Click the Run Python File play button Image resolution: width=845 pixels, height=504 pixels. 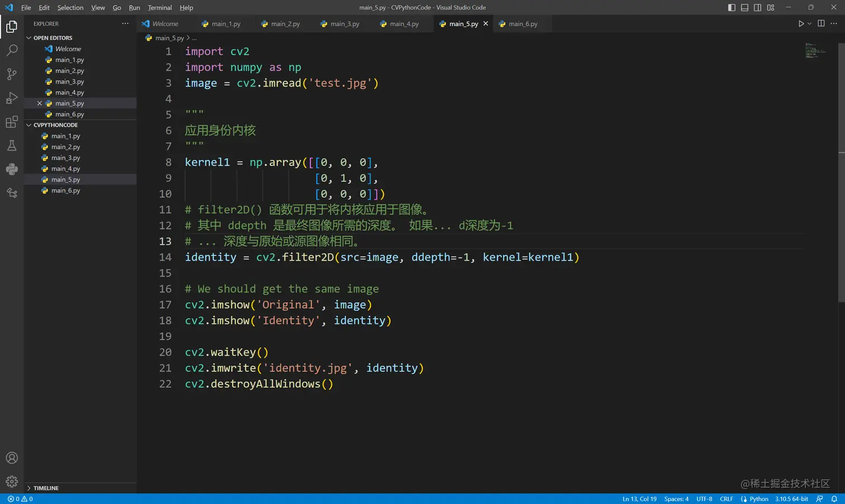(x=801, y=23)
